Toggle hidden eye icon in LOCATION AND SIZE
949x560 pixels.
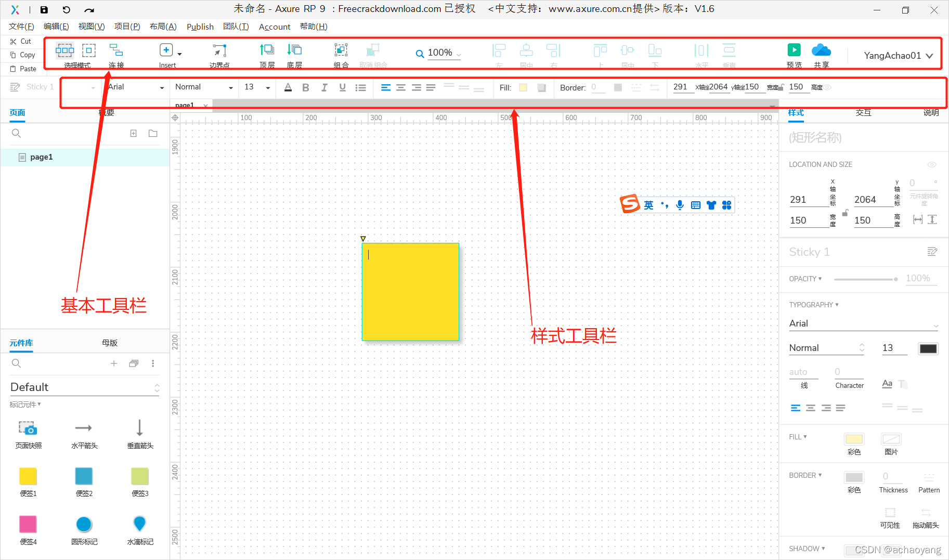tap(932, 165)
